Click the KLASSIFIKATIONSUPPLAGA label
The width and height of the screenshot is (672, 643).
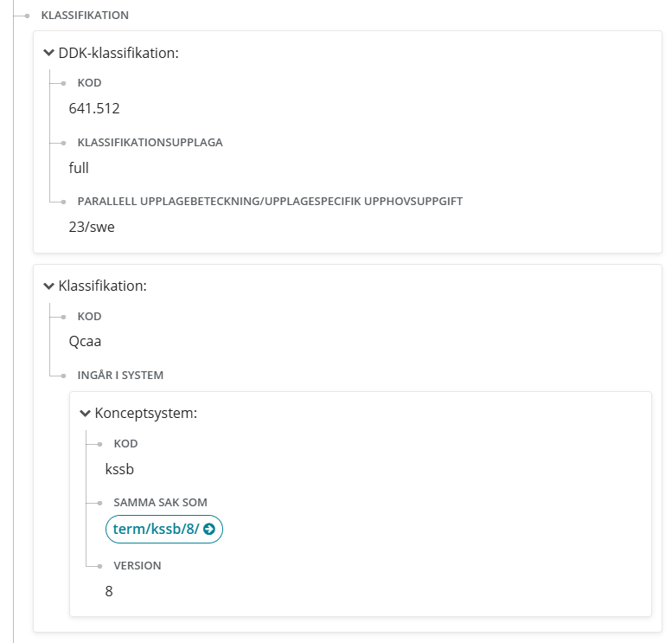tap(150, 143)
